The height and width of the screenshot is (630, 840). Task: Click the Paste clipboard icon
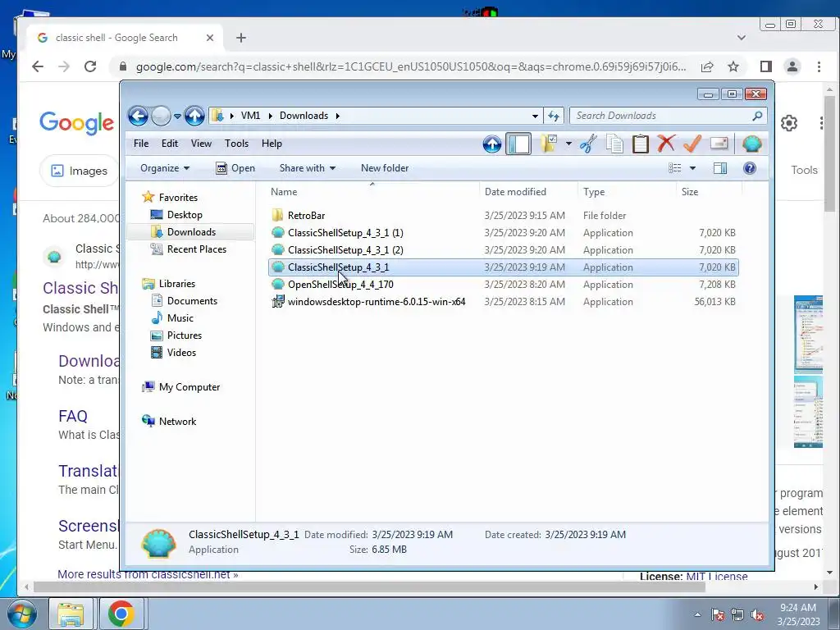(640, 144)
